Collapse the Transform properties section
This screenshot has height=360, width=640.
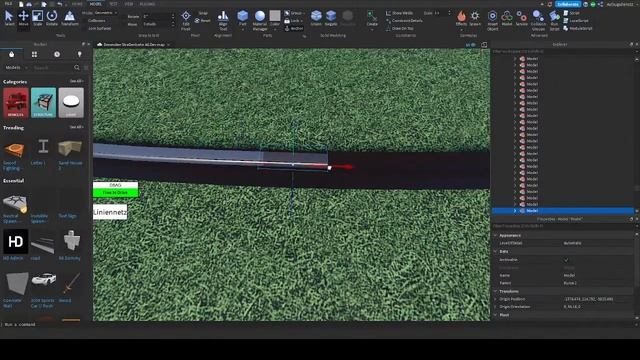tap(496, 291)
